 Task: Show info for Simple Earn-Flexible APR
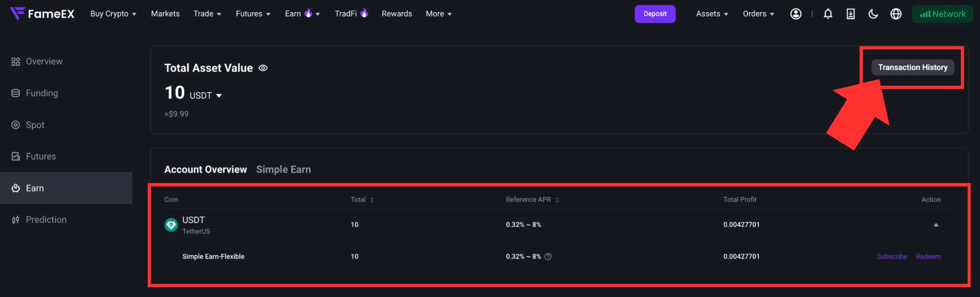548,257
